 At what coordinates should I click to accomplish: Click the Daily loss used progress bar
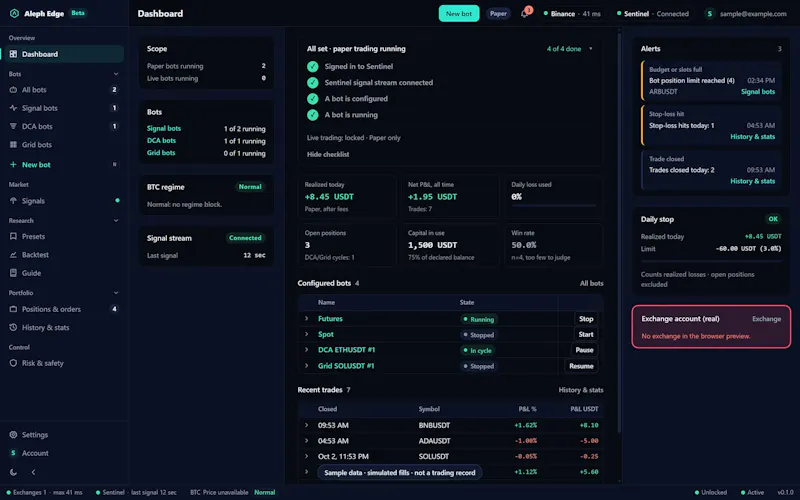[553, 206]
